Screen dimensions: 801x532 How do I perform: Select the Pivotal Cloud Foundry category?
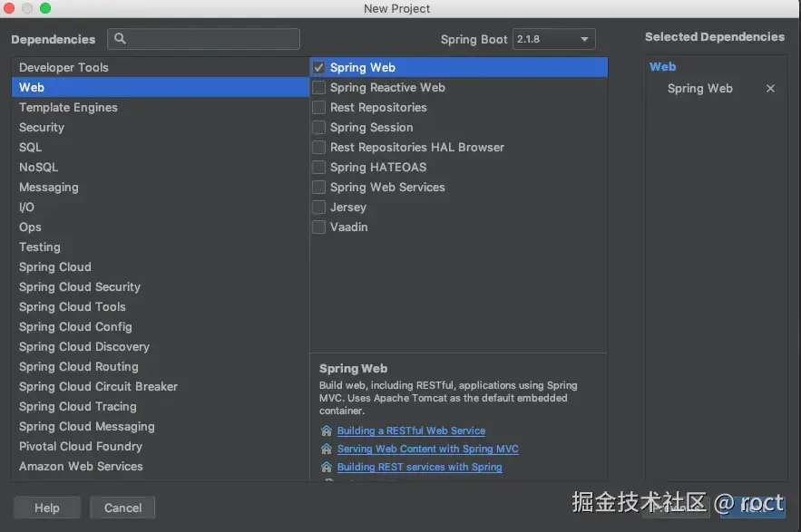click(161, 446)
